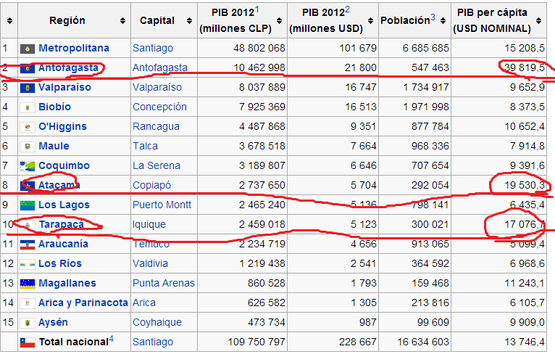Open the O'Higgins region link
The height and width of the screenshot is (362, 555).
pyautogui.click(x=62, y=126)
